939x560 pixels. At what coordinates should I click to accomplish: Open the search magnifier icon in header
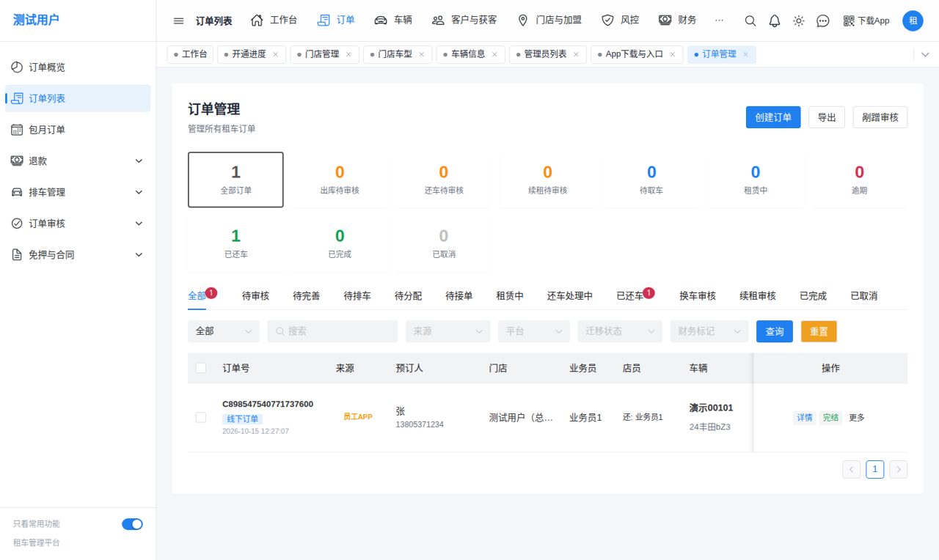point(750,21)
